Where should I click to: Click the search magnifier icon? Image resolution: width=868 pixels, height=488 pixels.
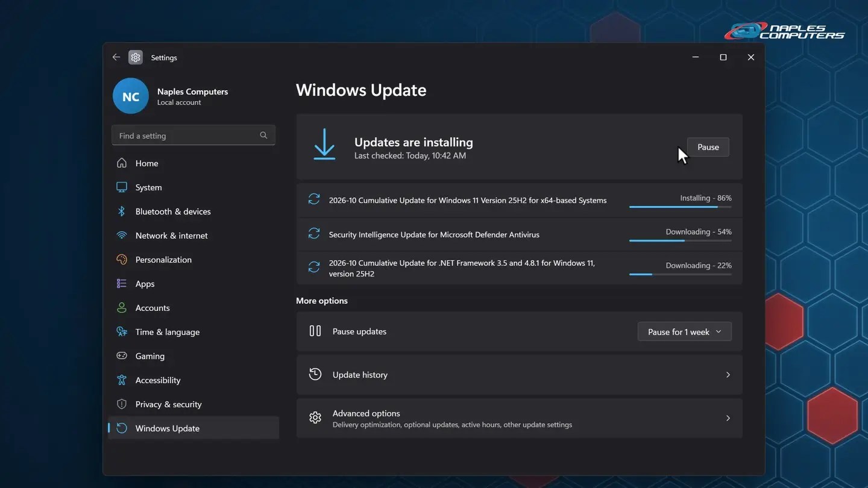[x=263, y=136]
